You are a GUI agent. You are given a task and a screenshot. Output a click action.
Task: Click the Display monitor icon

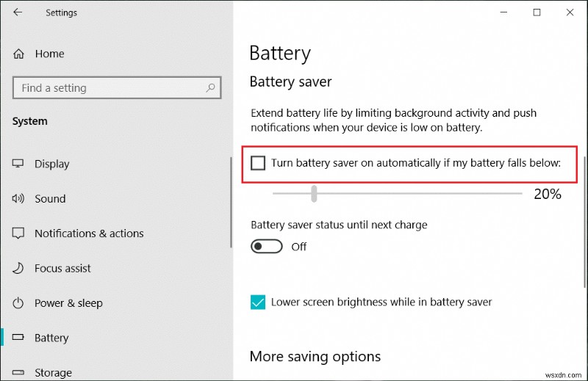pos(19,164)
